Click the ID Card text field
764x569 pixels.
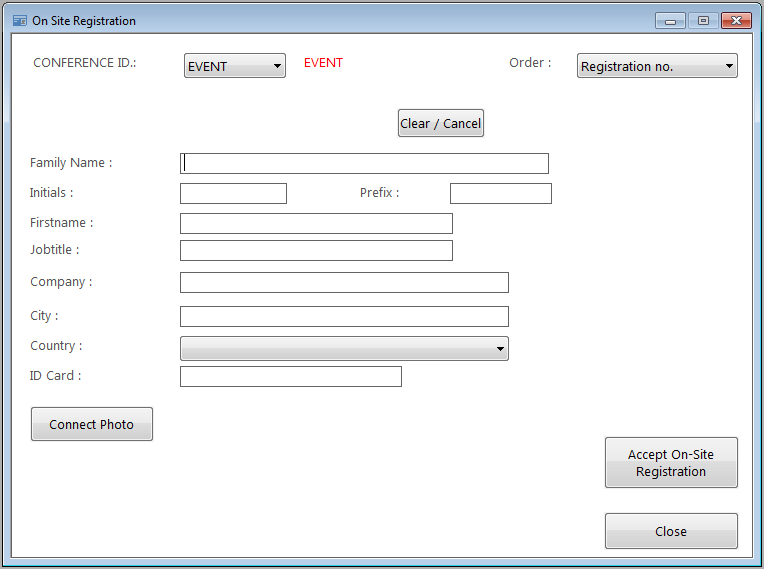[x=290, y=376]
